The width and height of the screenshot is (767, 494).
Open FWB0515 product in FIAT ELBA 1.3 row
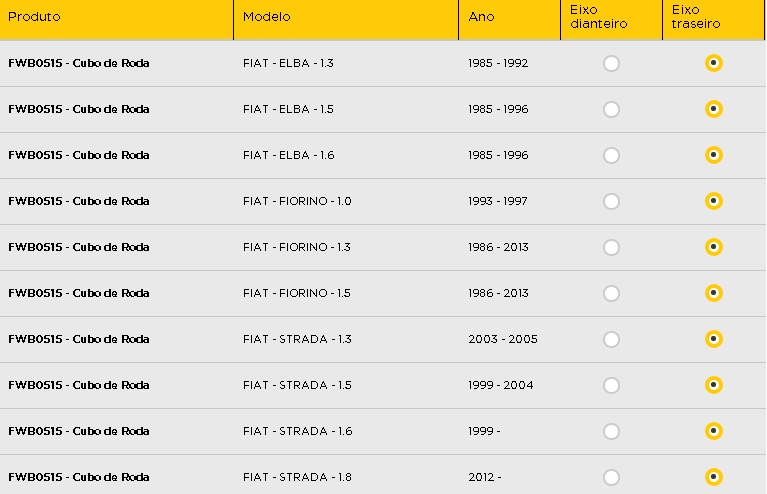click(79, 64)
